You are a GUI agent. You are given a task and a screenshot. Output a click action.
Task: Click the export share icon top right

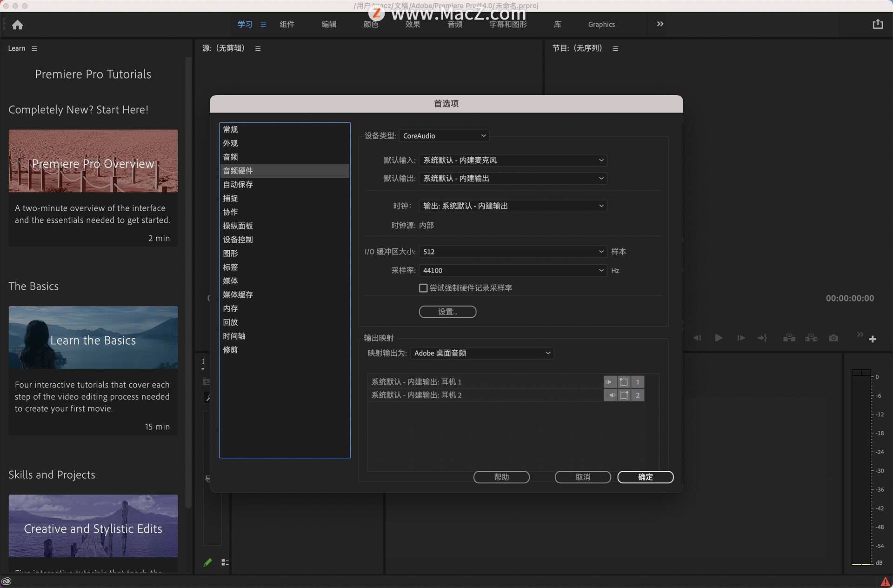[x=877, y=24]
